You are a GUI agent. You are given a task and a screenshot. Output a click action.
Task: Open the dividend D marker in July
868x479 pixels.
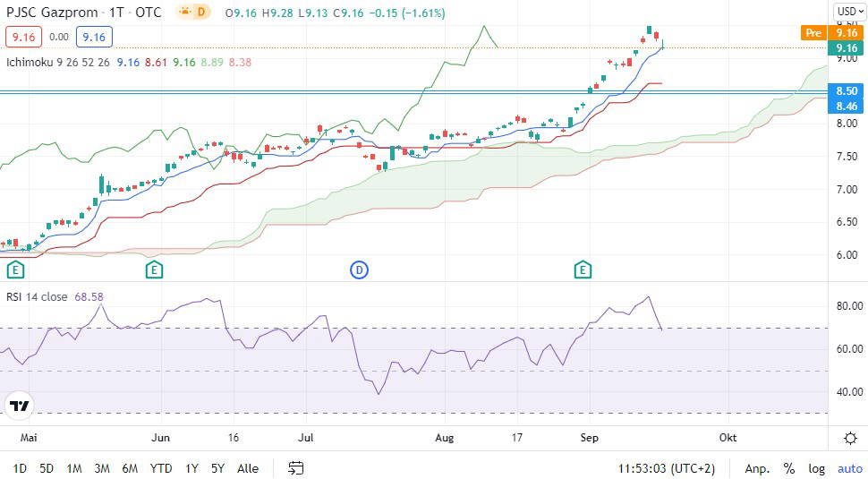359,270
